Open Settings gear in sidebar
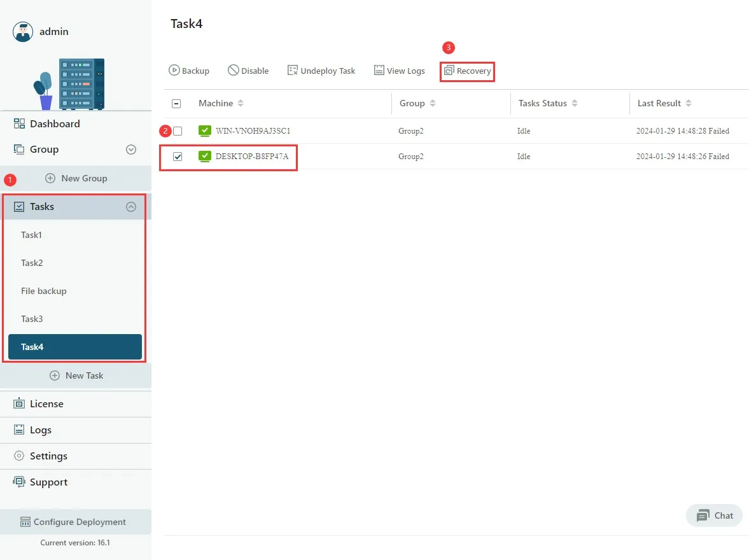This screenshot has height=560, width=756. [x=19, y=456]
